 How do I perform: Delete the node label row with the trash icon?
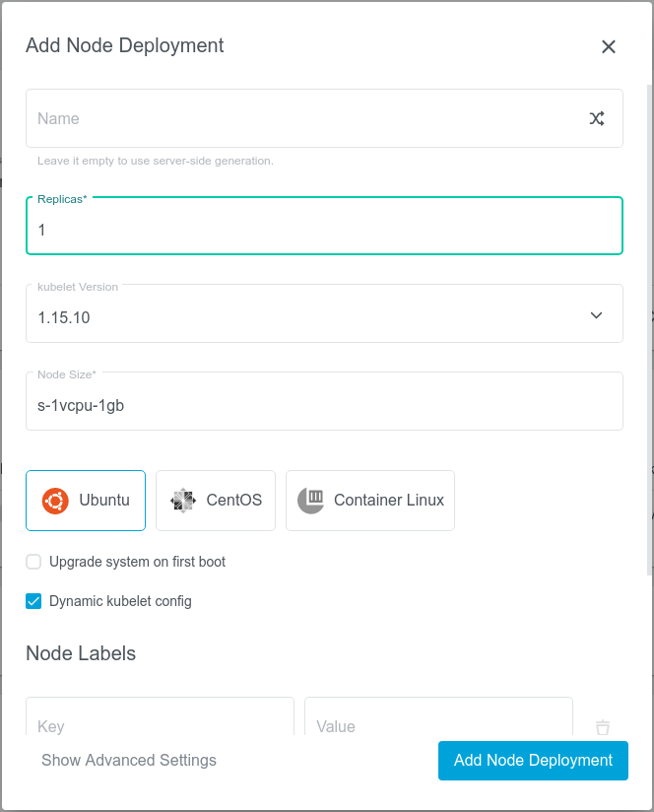click(603, 727)
